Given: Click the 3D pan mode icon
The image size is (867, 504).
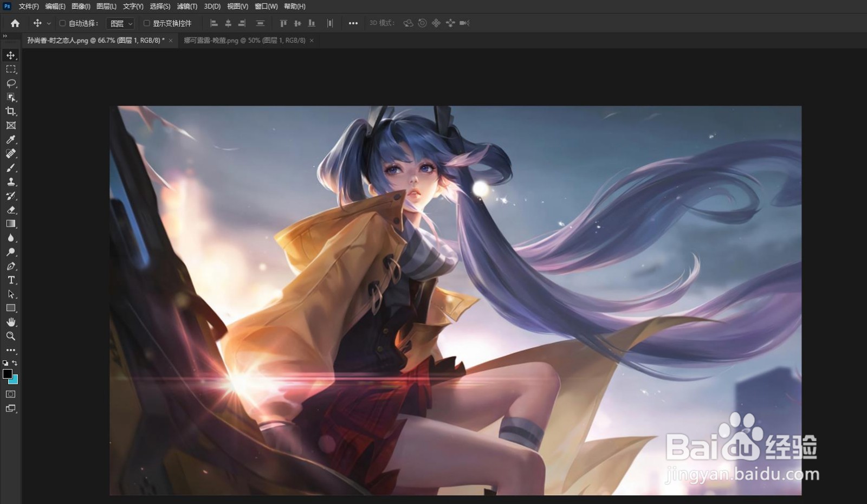Looking at the screenshot, I should click(436, 23).
